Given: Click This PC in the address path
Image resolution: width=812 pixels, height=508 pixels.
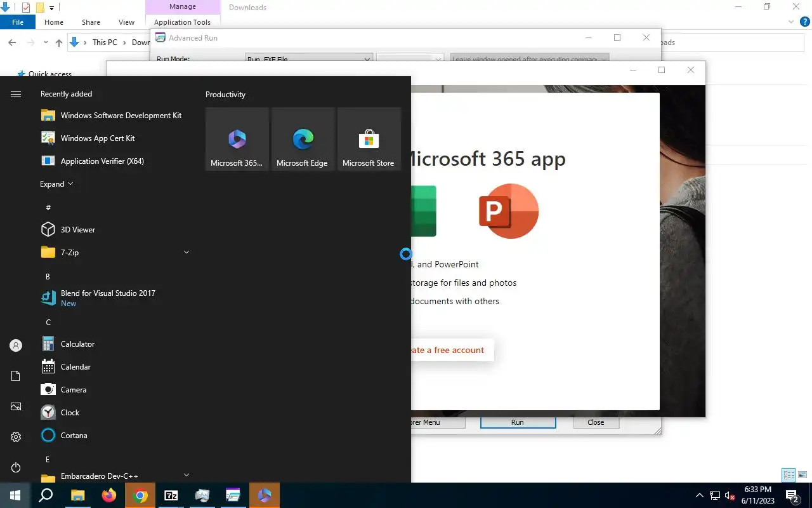Looking at the screenshot, I should [105, 43].
